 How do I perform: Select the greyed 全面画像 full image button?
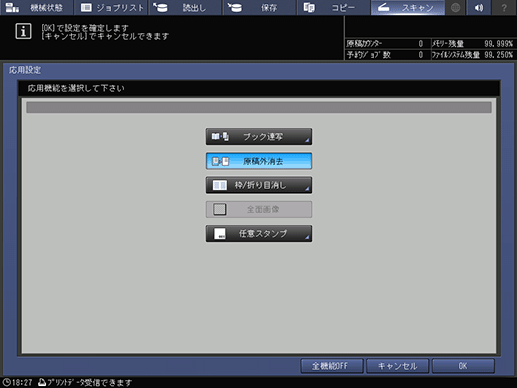259,209
